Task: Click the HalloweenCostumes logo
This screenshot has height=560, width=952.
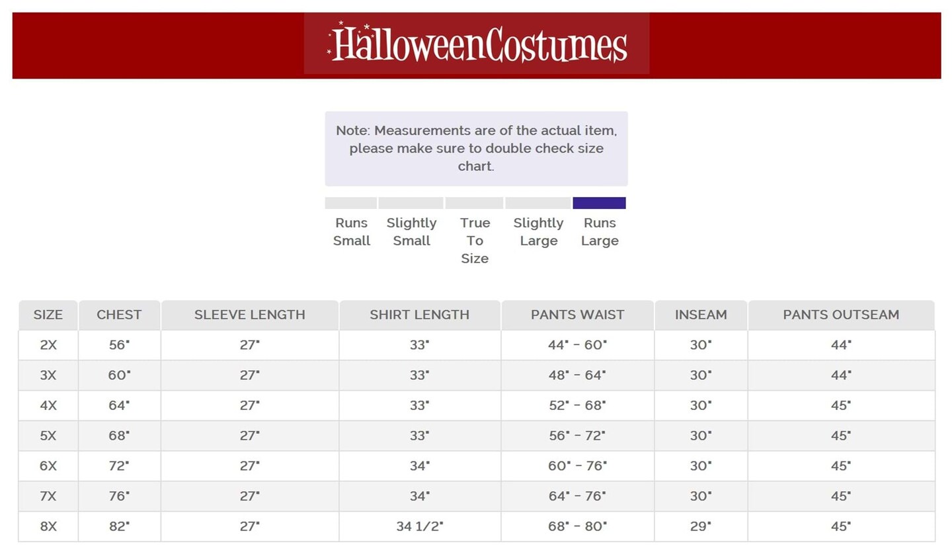Action: 477,44
